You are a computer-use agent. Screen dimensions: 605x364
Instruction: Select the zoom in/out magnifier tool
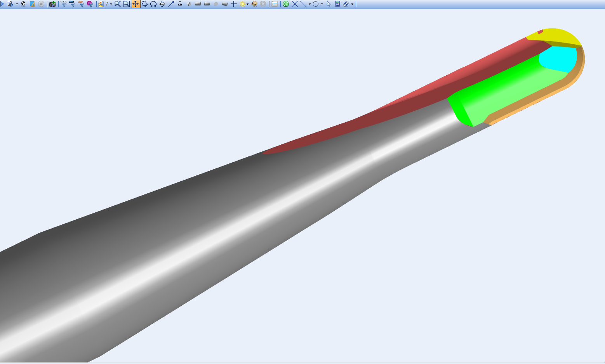117,4
